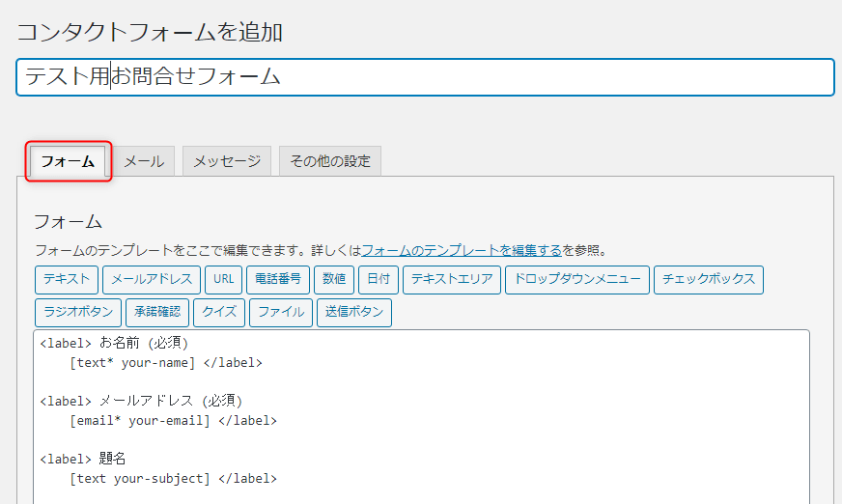Click the URL tag generator button
Image resolution: width=842 pixels, height=504 pixels.
(x=223, y=280)
